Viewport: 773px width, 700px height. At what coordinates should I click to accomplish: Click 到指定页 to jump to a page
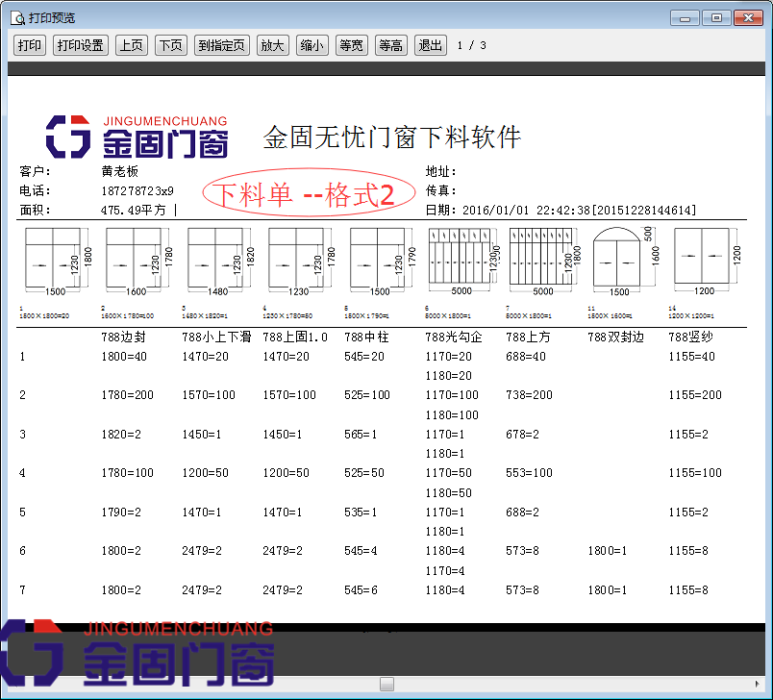point(221,44)
